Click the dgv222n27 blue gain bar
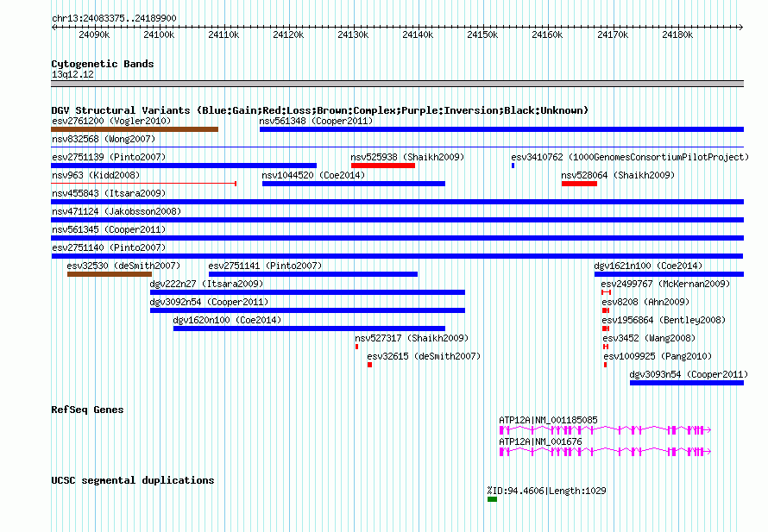The height and width of the screenshot is (532, 768). click(307, 292)
